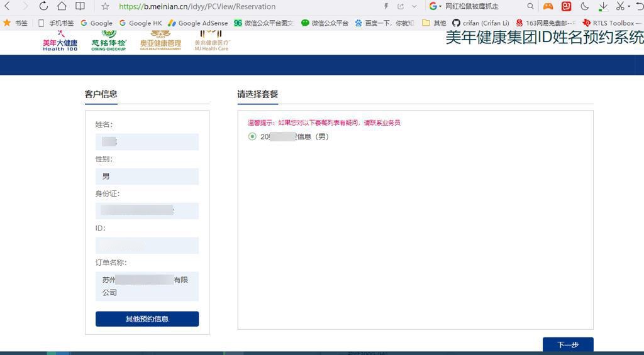Open the 163网易免费邮 bookmark
This screenshot has width=644, height=355.
coord(546,23)
